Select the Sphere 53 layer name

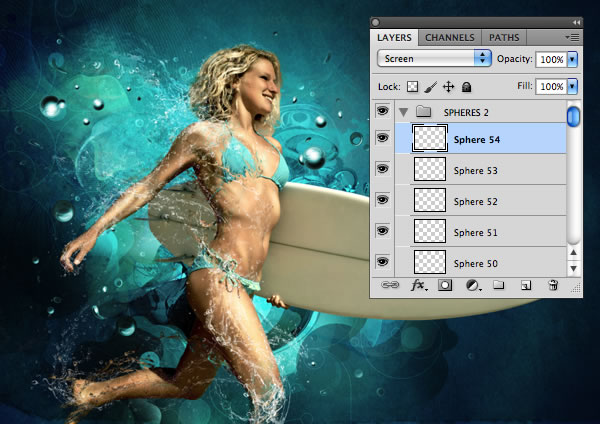(476, 171)
